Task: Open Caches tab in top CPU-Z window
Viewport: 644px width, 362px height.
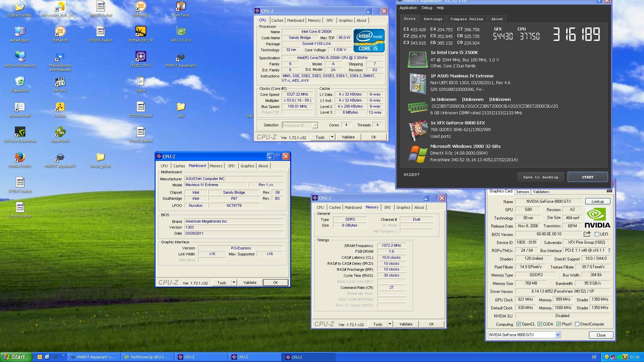Action: [277, 20]
